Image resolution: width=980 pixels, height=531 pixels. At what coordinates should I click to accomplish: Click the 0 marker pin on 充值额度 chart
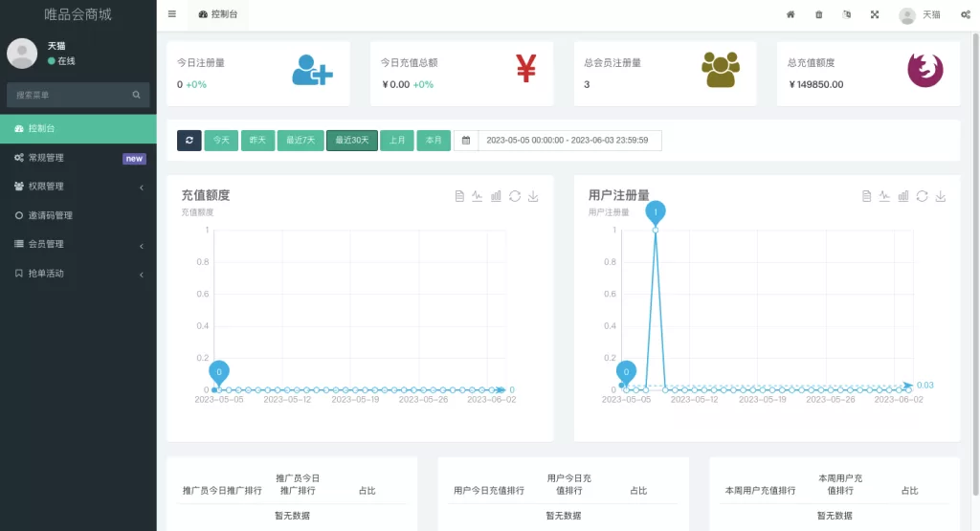click(219, 372)
